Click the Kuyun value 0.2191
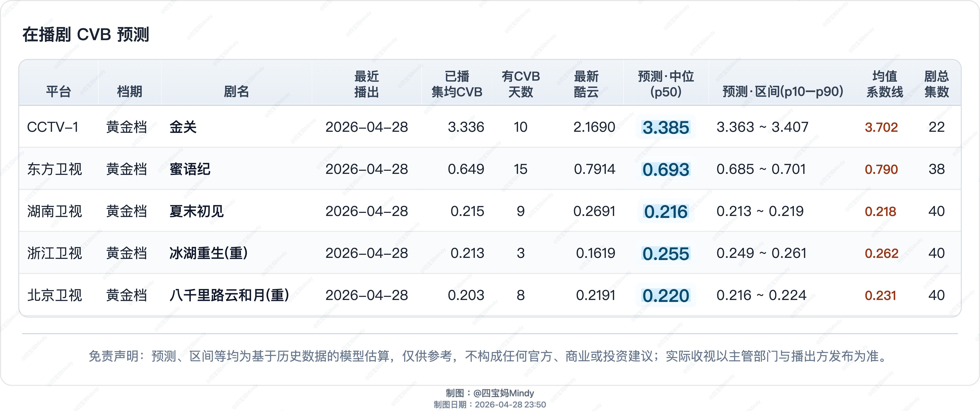Viewport: 980px width, 411px height. (596, 295)
